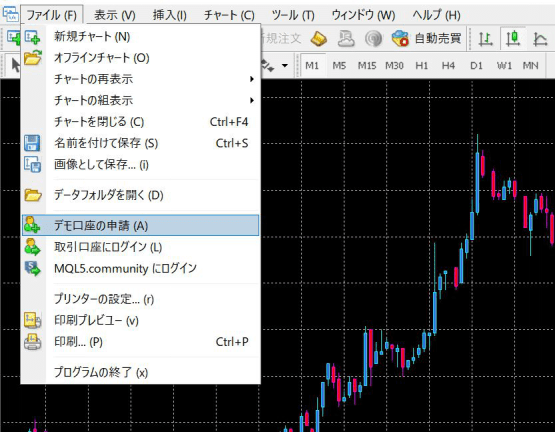Select デモ口座の申請 menu entry

click(140, 226)
